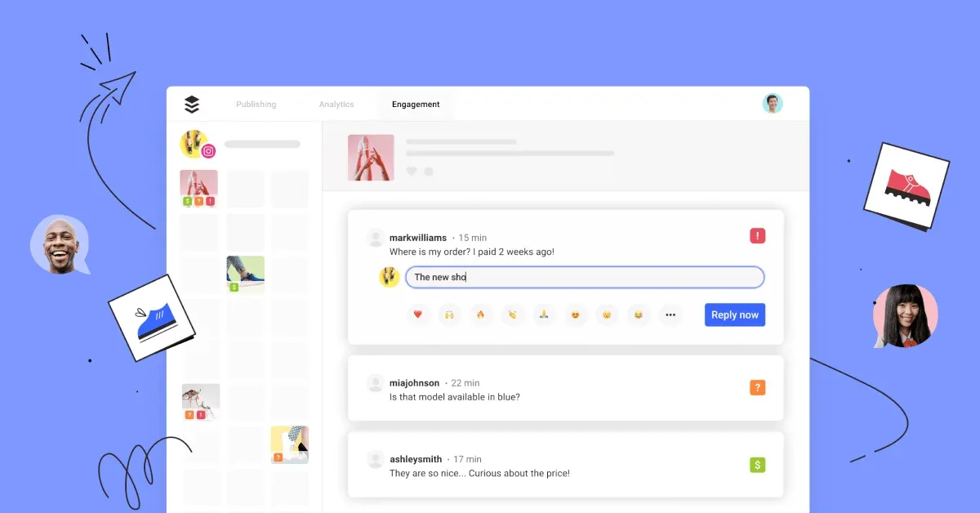Insert the laughing tears emoji
The height and width of the screenshot is (513, 980).
639,314
